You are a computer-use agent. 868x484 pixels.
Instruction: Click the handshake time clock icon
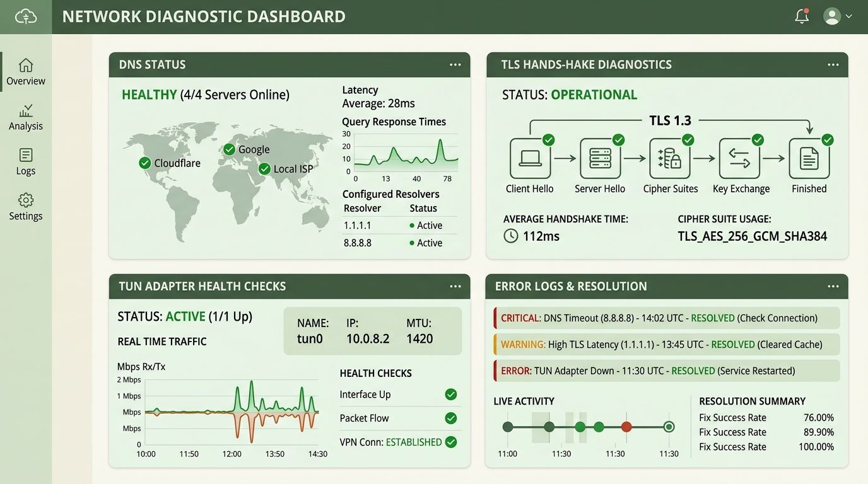511,236
